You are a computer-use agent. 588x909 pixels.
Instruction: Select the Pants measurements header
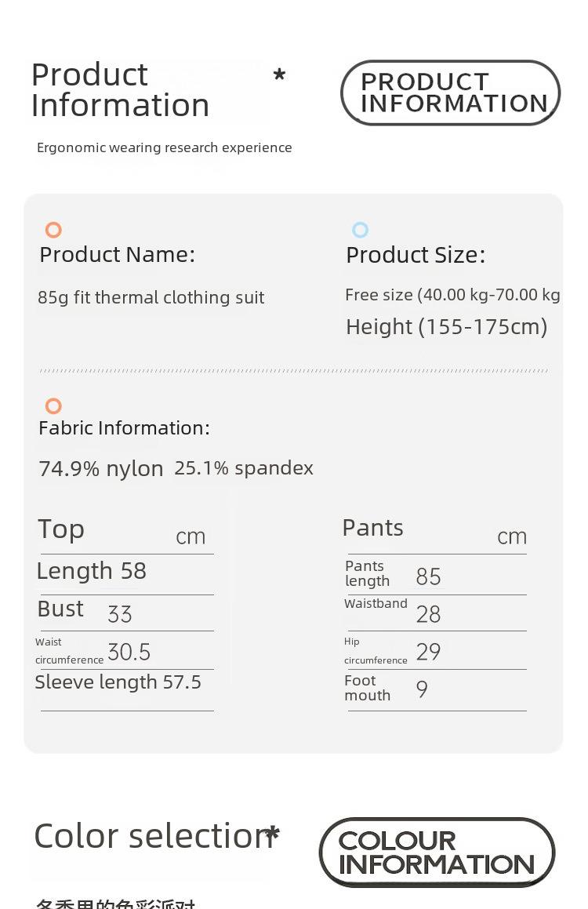click(x=436, y=530)
